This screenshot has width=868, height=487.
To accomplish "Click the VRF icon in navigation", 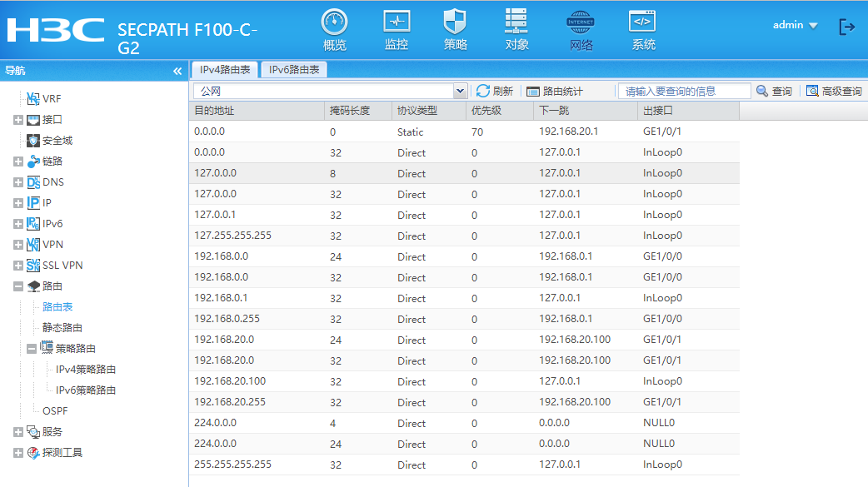I will pyautogui.click(x=33, y=99).
